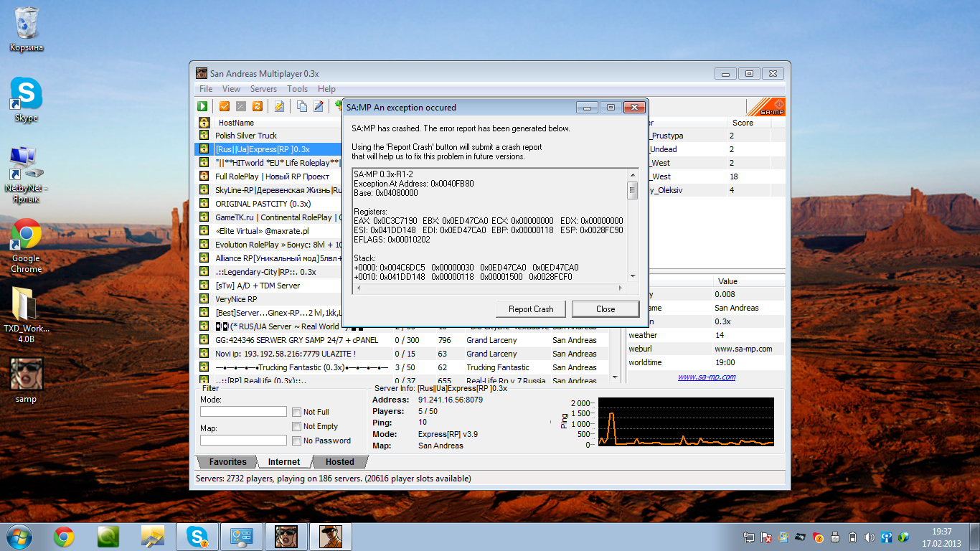Screen dimensions: 980x551
Task: Open the lightning-page Master List icon
Action: [x=279, y=106]
